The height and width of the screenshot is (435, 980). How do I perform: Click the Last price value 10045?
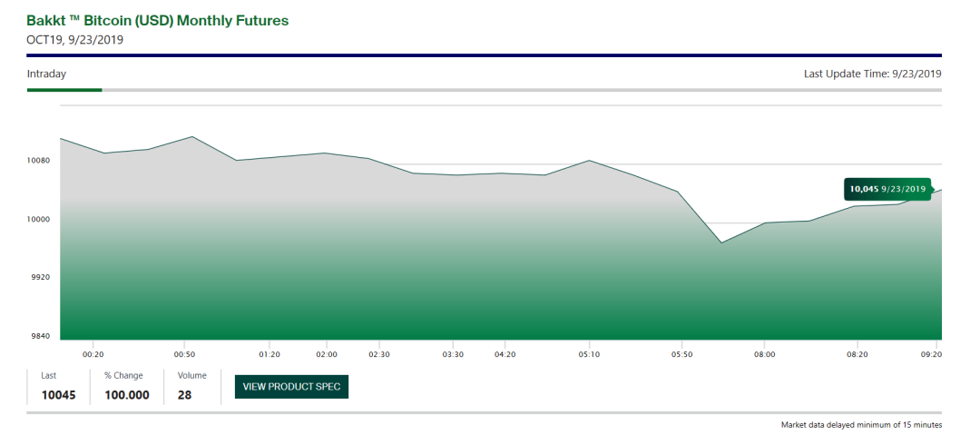(59, 396)
